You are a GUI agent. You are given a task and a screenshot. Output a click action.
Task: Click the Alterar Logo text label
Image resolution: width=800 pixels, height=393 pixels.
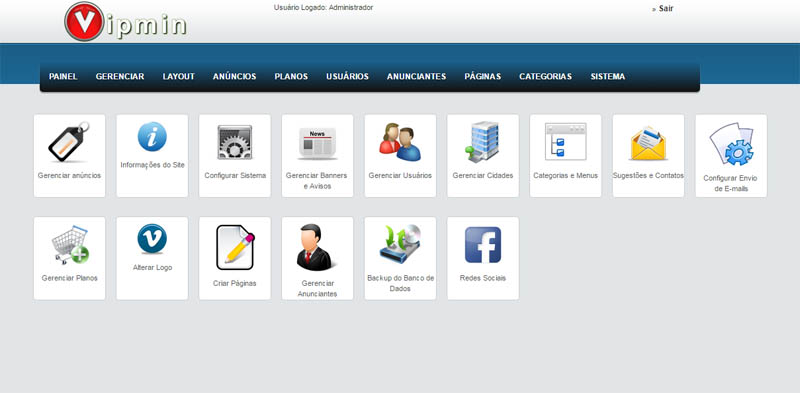[152, 268]
